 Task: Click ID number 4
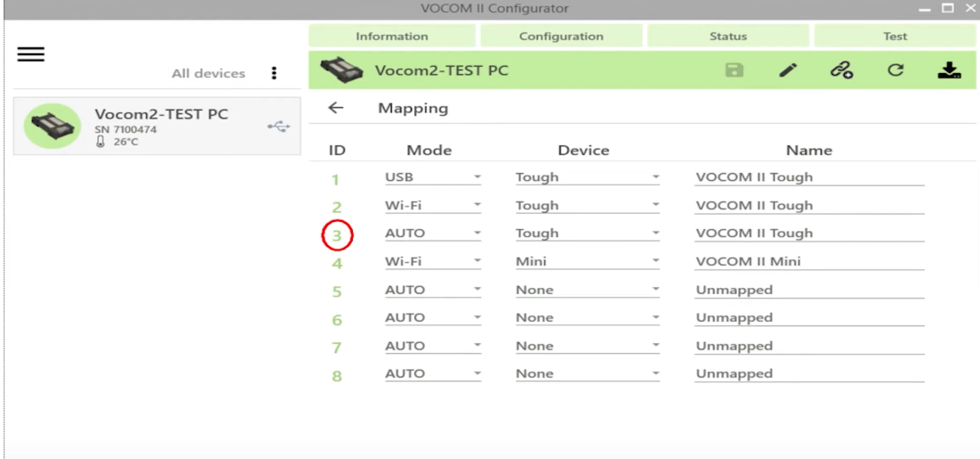click(x=337, y=264)
